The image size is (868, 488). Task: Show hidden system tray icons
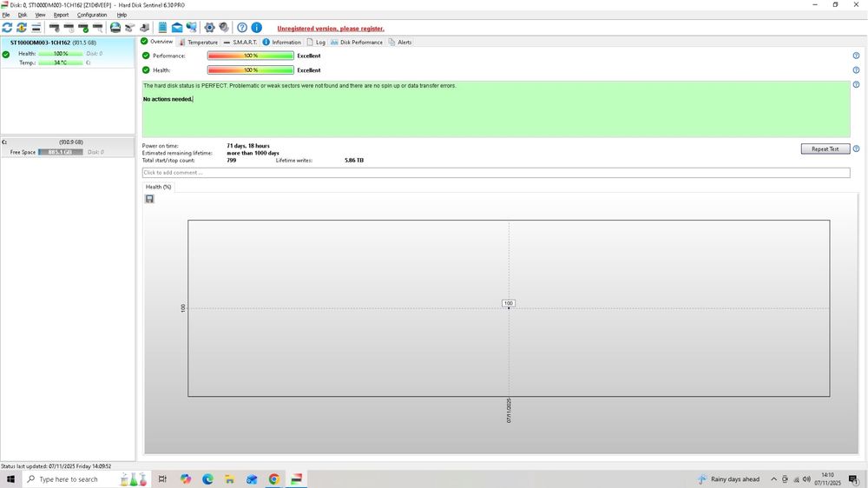pyautogui.click(x=774, y=479)
